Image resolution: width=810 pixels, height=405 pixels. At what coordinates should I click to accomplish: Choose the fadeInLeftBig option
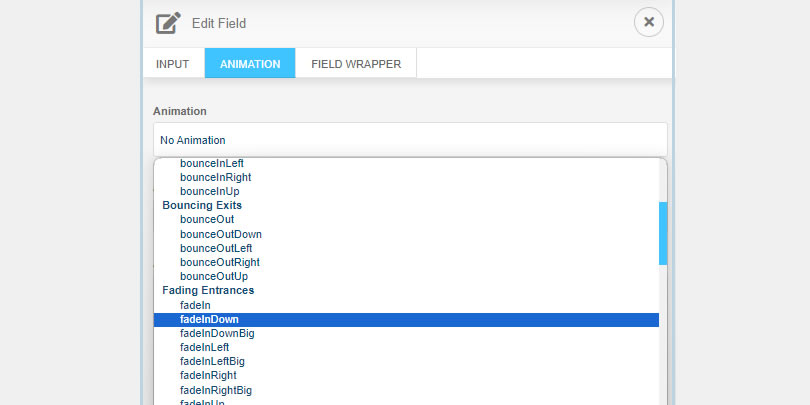click(x=406, y=361)
